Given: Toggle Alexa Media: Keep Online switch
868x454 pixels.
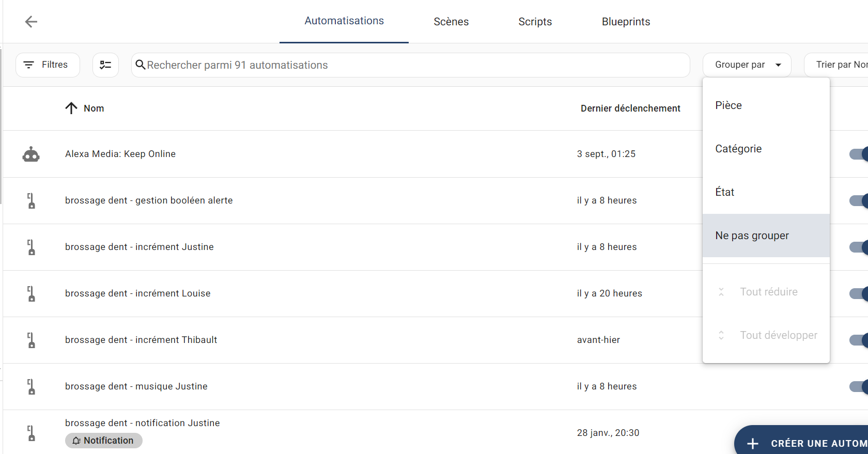Looking at the screenshot, I should pyautogui.click(x=859, y=154).
